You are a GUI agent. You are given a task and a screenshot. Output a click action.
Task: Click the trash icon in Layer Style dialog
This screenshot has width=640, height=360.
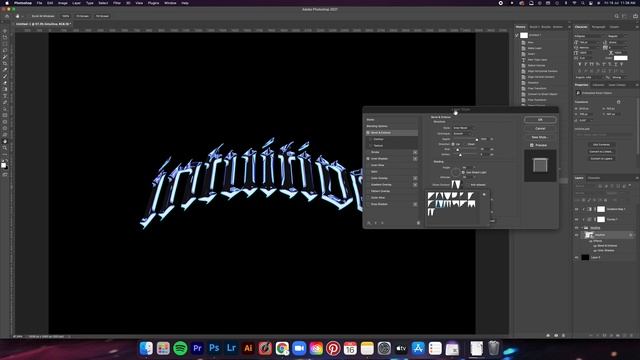[418, 223]
